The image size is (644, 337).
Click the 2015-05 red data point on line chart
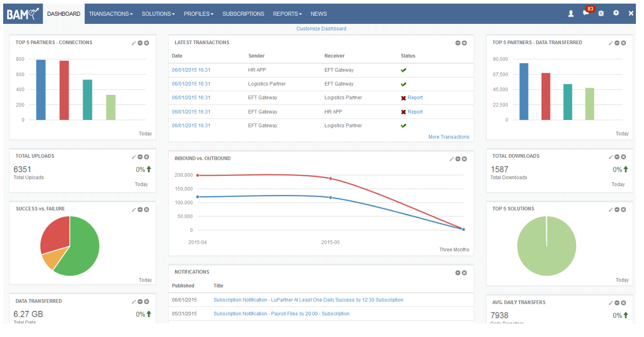point(330,178)
